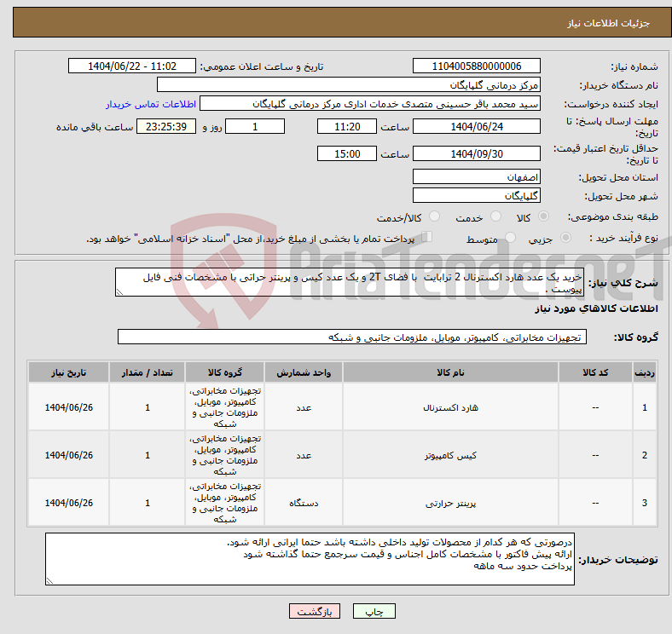Click the اطلاعات کالاهای مورد نیاز heading
This screenshot has width=672, height=634.
pyautogui.click(x=596, y=308)
